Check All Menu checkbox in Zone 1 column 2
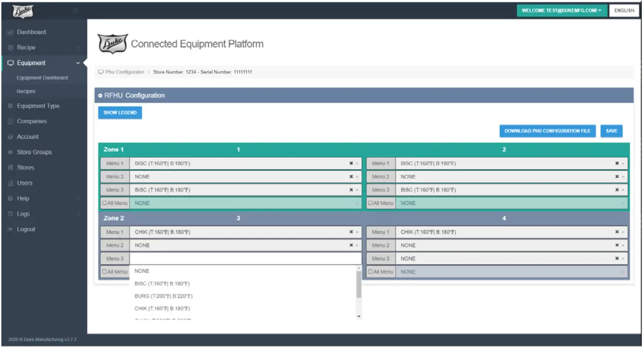 pyautogui.click(x=371, y=203)
